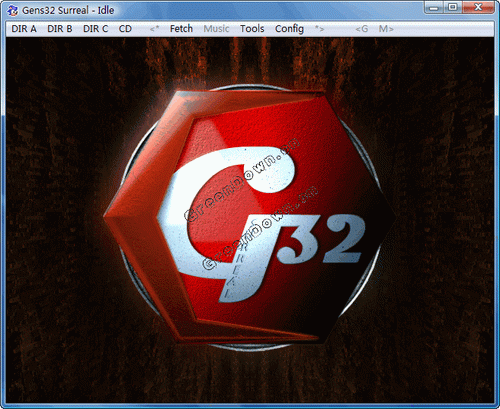Click the red hexagonal G32 logo

pos(249,218)
